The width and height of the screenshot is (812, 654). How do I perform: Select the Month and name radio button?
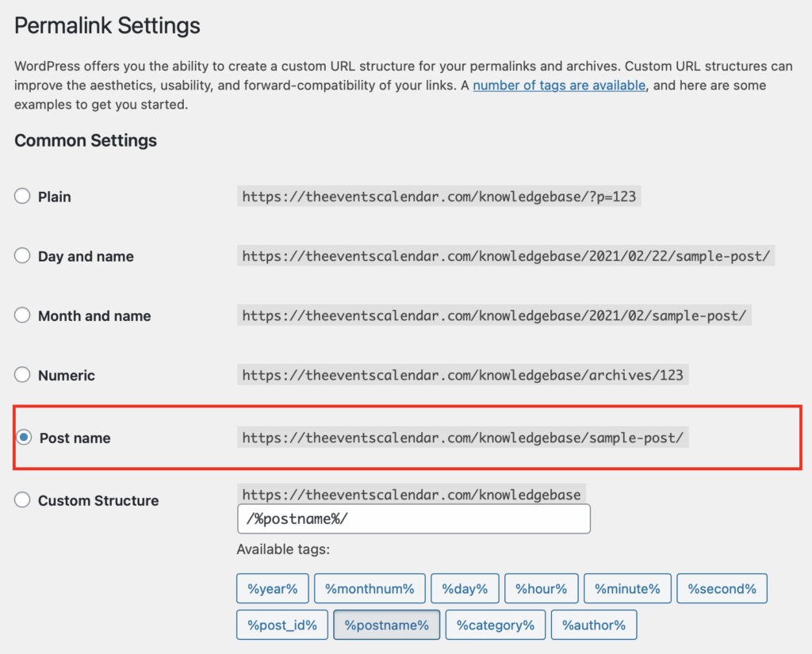coord(22,316)
